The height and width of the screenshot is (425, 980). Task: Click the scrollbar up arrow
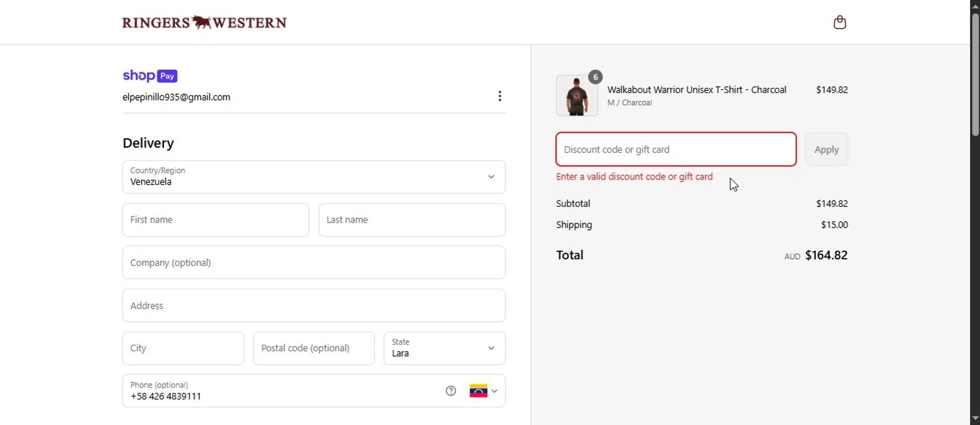pyautogui.click(x=975, y=6)
